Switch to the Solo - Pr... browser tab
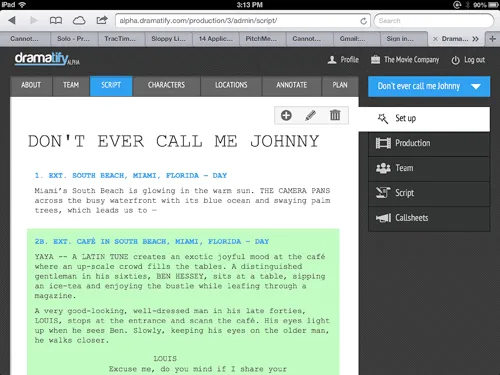Image resolution: width=500 pixels, height=375 pixels. click(74, 39)
